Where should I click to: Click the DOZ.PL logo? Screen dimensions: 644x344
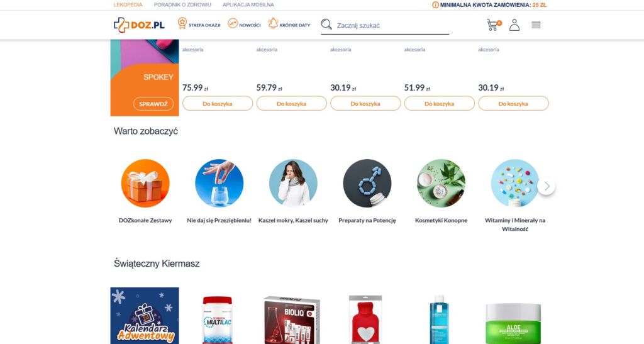tap(139, 25)
